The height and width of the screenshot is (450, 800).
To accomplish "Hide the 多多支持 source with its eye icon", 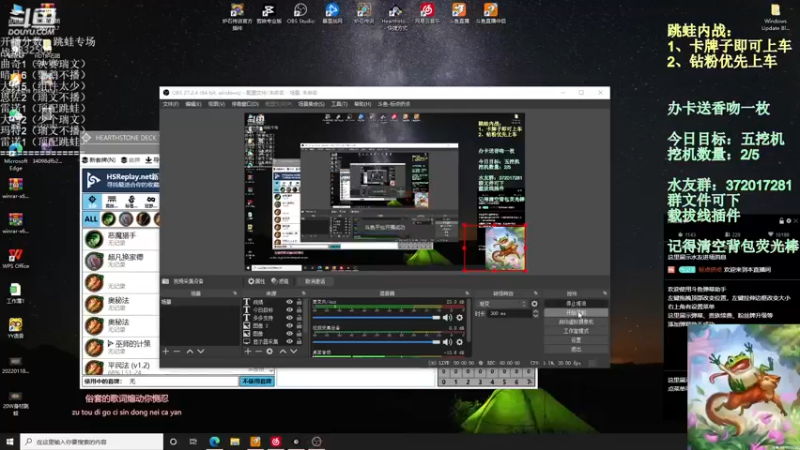I will (x=289, y=317).
